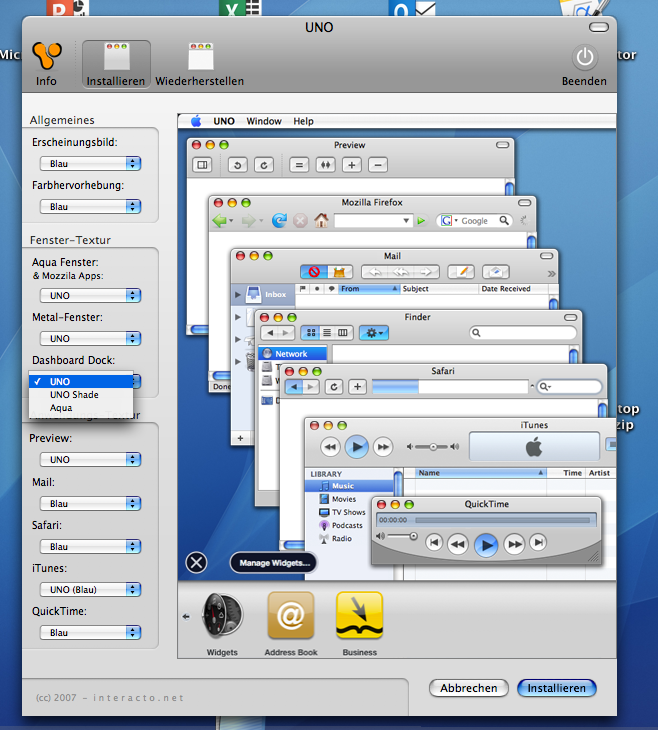Click the add bookmark plus icon in Safari
This screenshot has width=658, height=730.
click(x=357, y=387)
